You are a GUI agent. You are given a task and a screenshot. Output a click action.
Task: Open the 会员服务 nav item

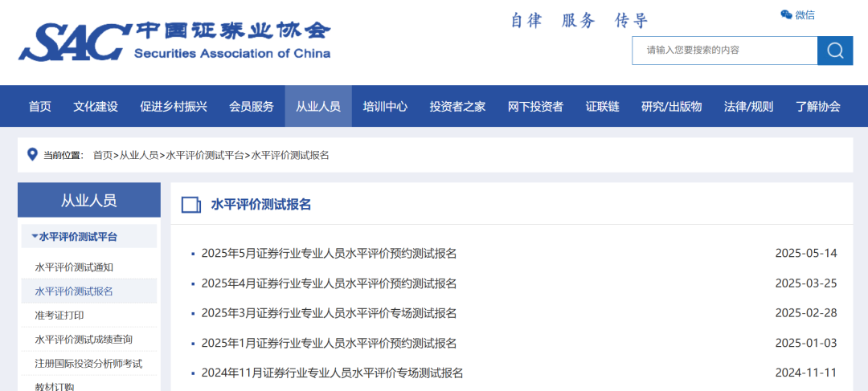tap(252, 107)
